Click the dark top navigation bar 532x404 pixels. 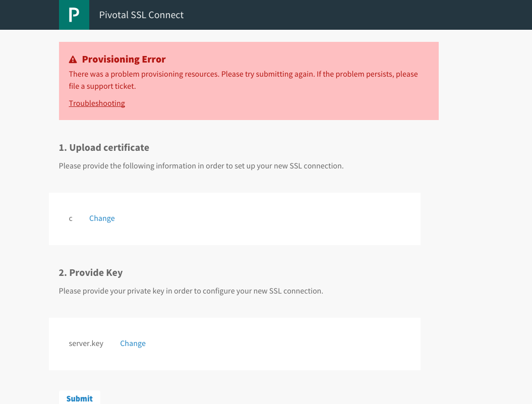point(353,15)
